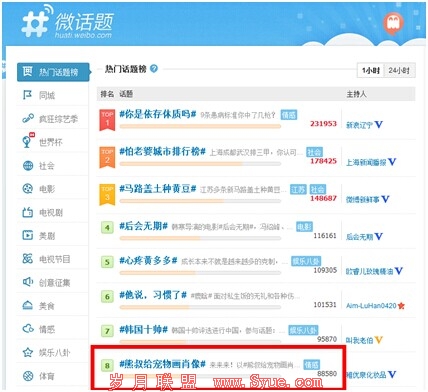The image size is (428, 392).
Task: Click the heat bar under #后会无期#
Action: [x=200, y=238]
